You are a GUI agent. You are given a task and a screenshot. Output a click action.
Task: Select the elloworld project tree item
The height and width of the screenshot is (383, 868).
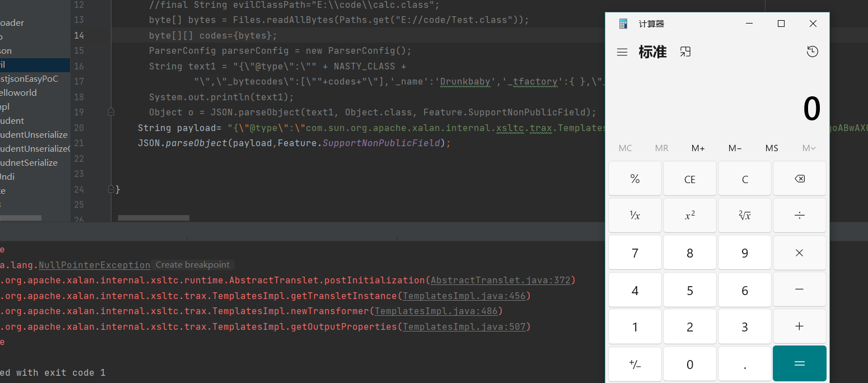point(18,92)
